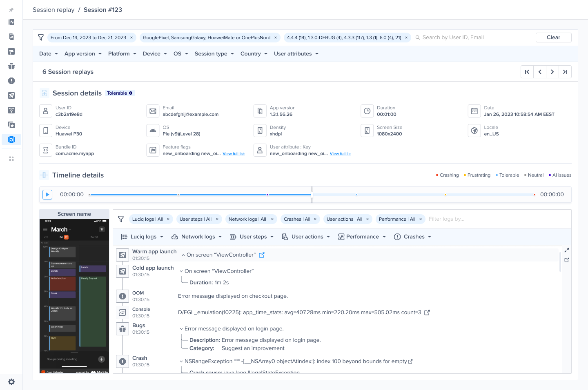Open Network logs menu
The image size is (588, 390).
click(x=197, y=237)
